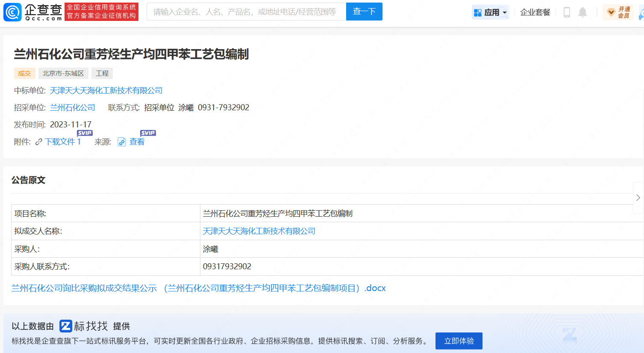Open the 兰州石化公司 purchaser link

[x=73, y=108]
